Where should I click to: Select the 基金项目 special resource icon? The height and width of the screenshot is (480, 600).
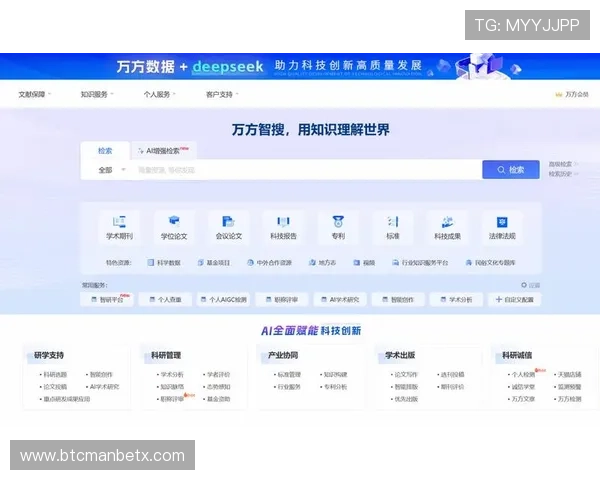[x=201, y=263]
